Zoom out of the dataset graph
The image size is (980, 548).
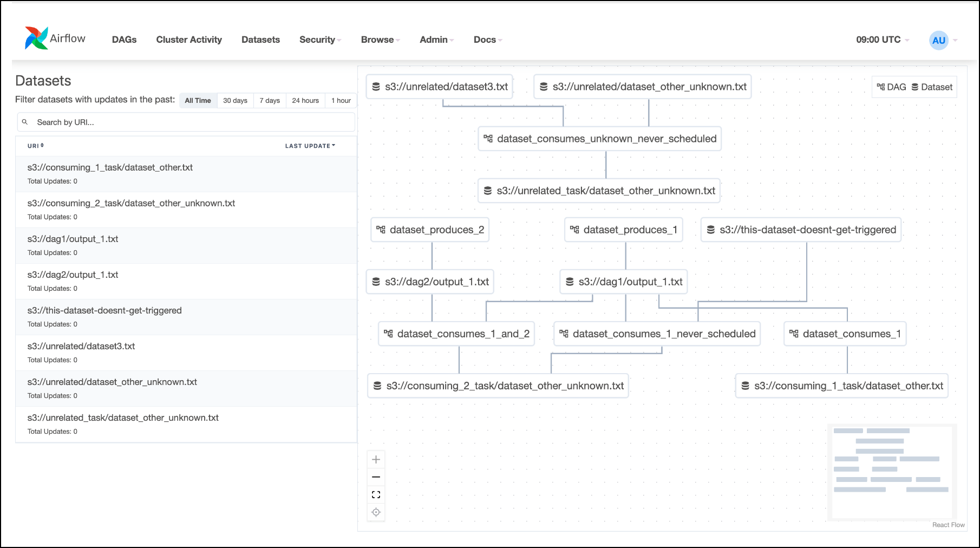coord(376,477)
